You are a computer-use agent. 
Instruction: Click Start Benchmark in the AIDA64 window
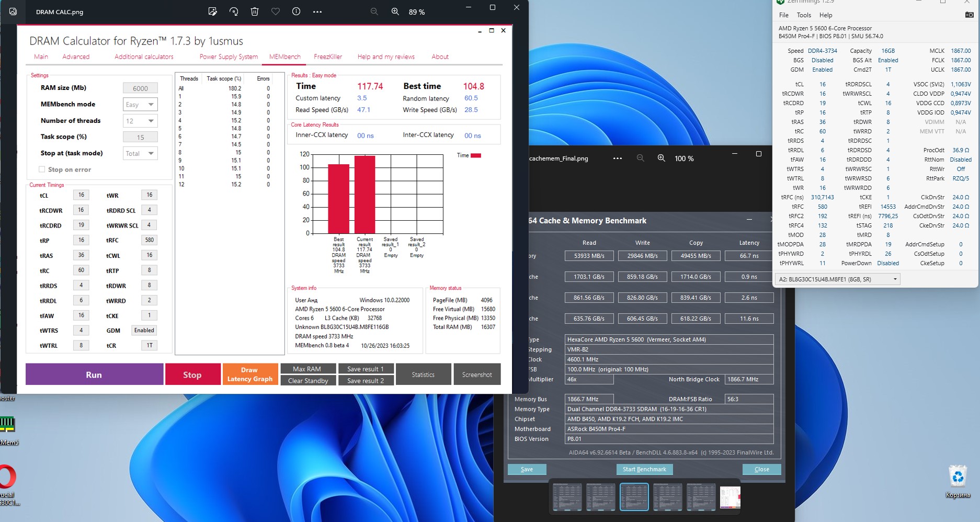(644, 469)
